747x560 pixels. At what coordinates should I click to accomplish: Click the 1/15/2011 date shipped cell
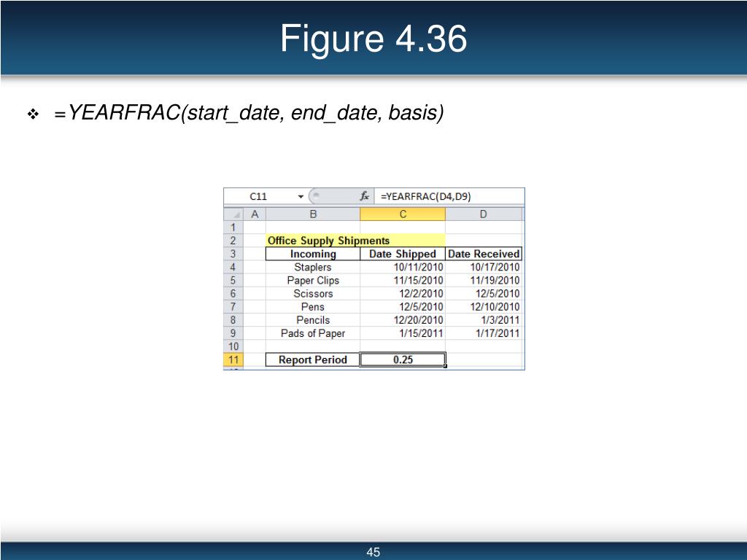point(403,333)
